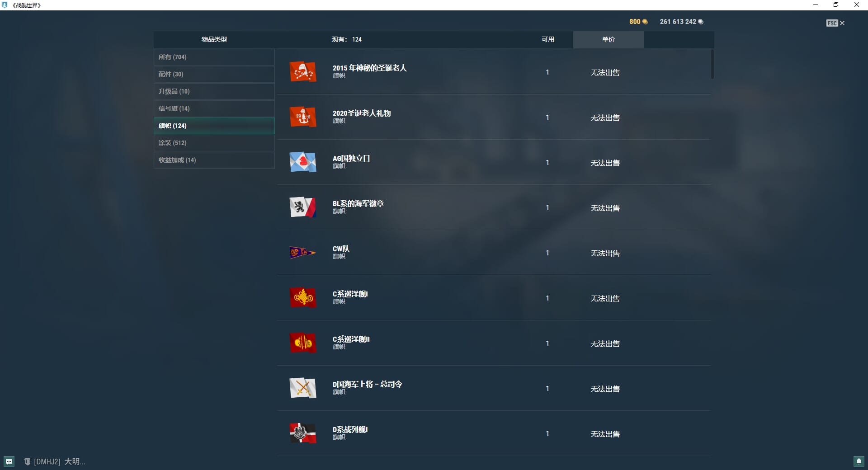Select the 2020圣诞老人礼物 flag icon
Viewport: 868px width, 470px height.
click(x=302, y=117)
